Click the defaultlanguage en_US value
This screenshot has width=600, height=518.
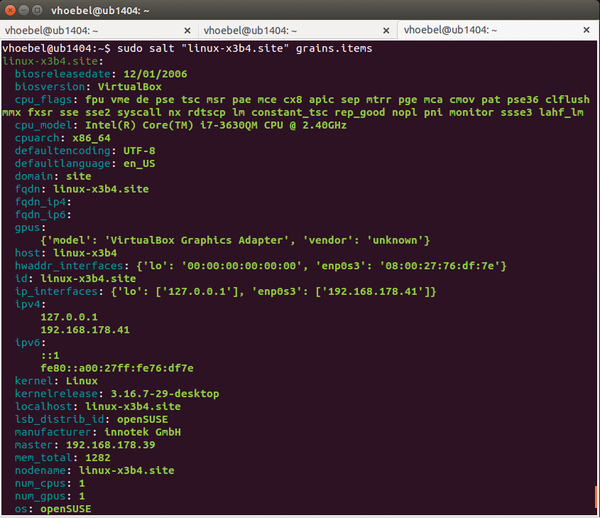pos(139,164)
